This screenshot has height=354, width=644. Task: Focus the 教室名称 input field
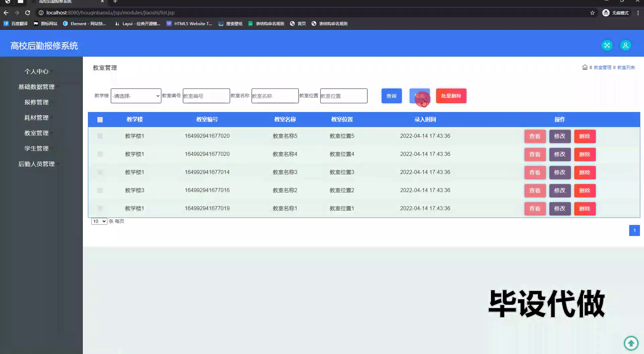coord(275,96)
